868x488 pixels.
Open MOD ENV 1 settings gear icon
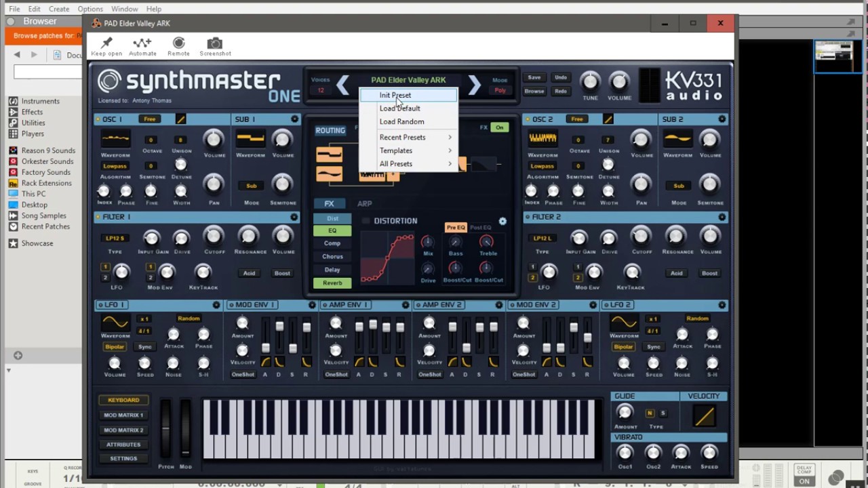click(312, 305)
